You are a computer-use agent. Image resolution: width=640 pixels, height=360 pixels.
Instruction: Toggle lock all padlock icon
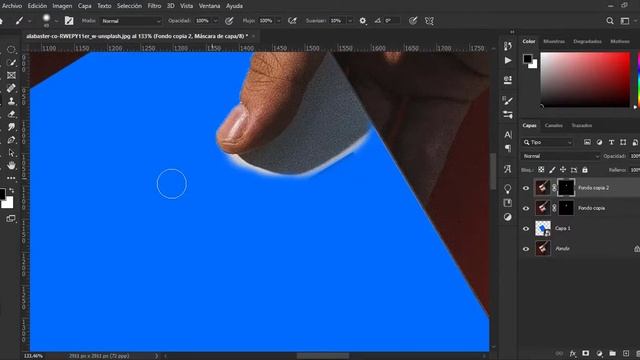point(584,170)
